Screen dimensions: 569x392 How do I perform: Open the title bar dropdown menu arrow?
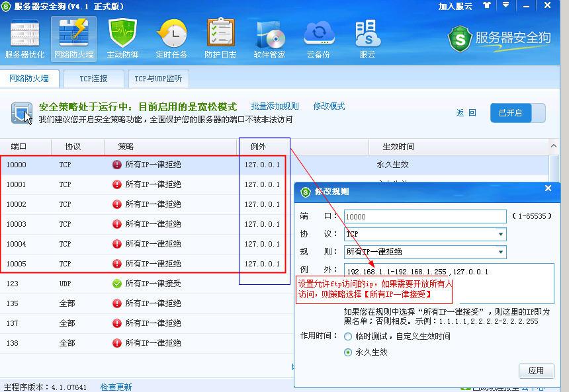point(505,5)
